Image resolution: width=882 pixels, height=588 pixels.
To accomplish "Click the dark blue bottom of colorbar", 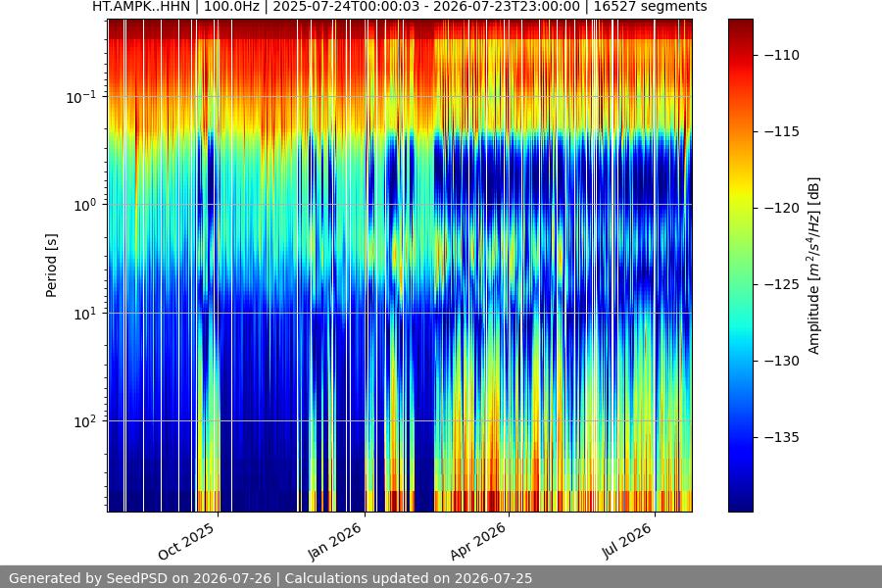I will [x=740, y=507].
